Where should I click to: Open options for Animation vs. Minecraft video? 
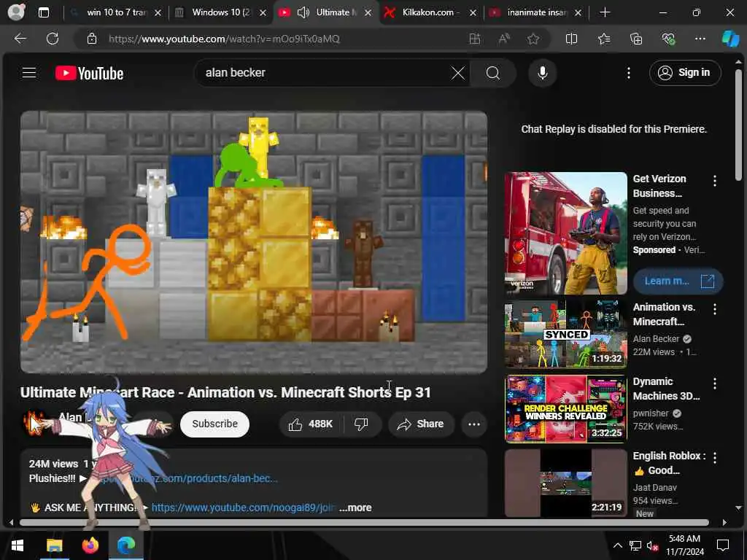point(715,309)
